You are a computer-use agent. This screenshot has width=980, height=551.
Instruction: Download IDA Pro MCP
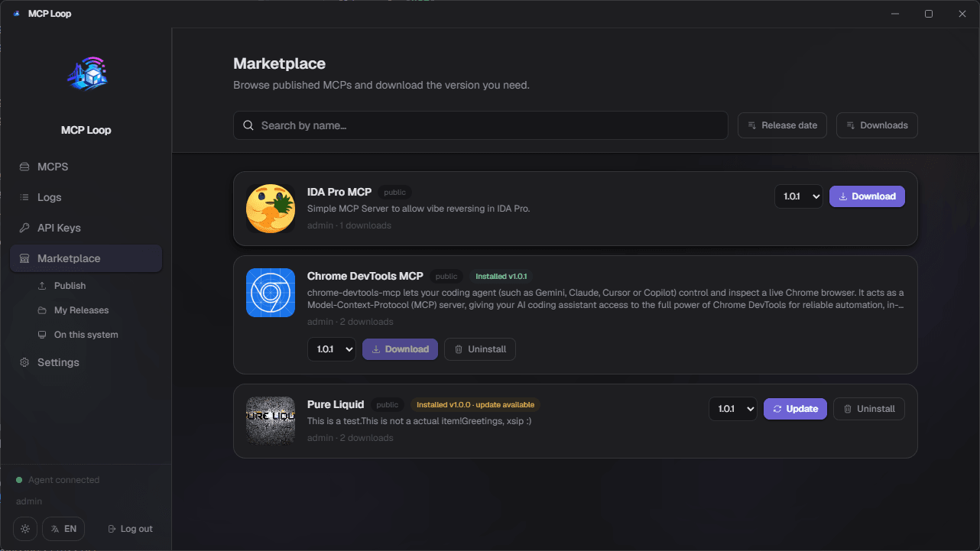tap(867, 196)
